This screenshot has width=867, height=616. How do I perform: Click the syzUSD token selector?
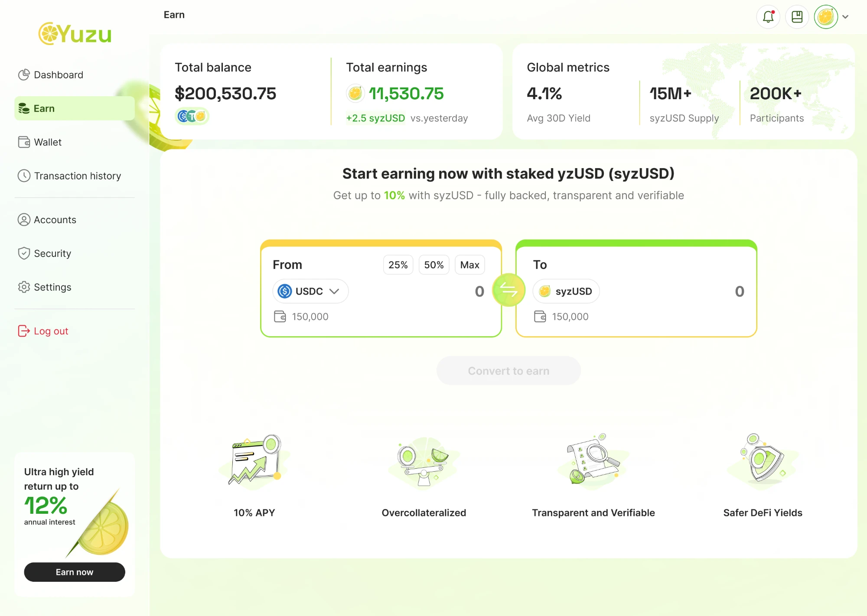(x=566, y=291)
